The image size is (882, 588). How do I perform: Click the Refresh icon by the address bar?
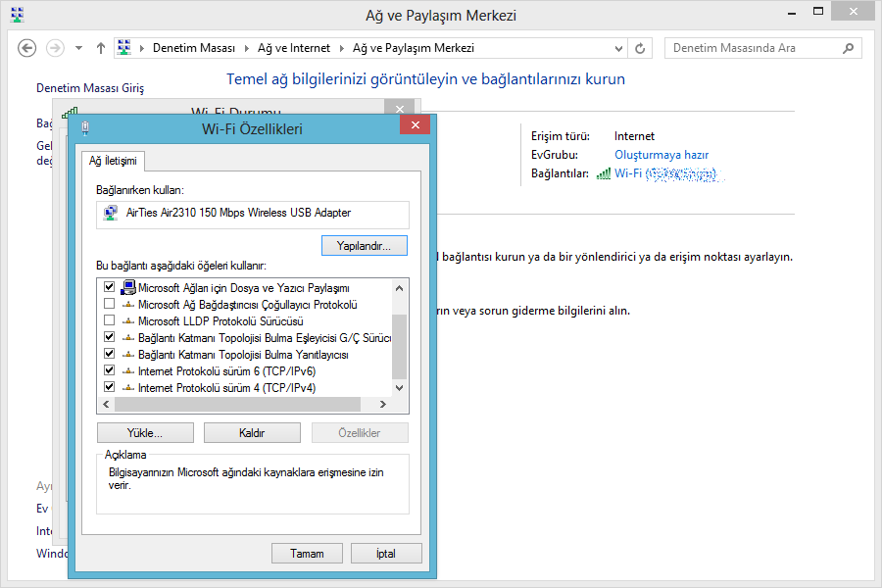(x=640, y=48)
